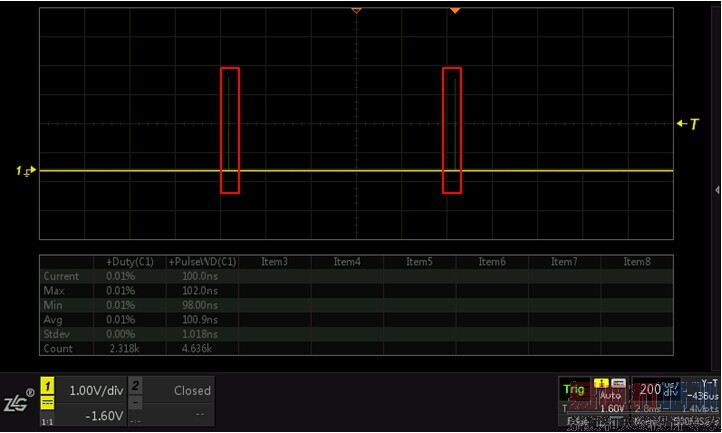Select the yellow channel 1 indicator
This screenshot has width=722, height=433.
tap(47, 386)
